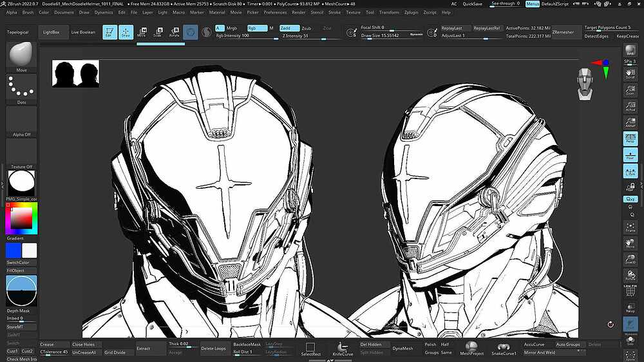Viewport: 644px width, 362px height.
Task: Select Edit mode icon in top shelf
Action: pyautogui.click(x=109, y=32)
